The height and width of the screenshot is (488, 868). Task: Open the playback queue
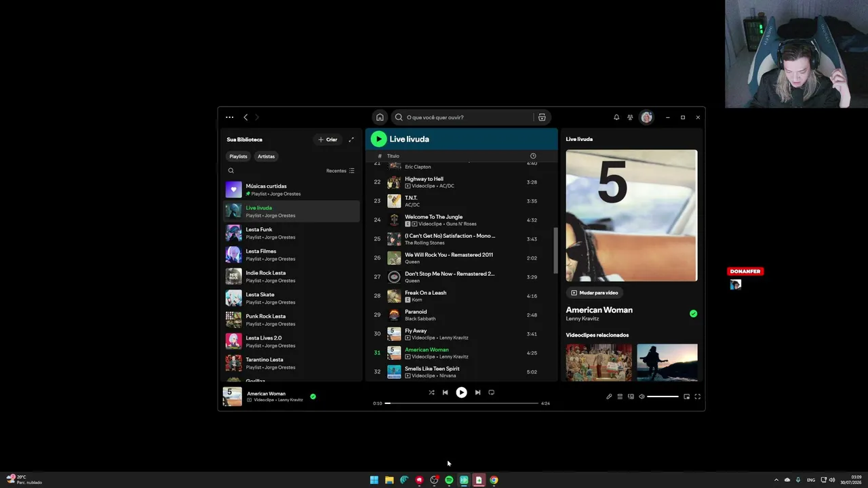tap(620, 396)
